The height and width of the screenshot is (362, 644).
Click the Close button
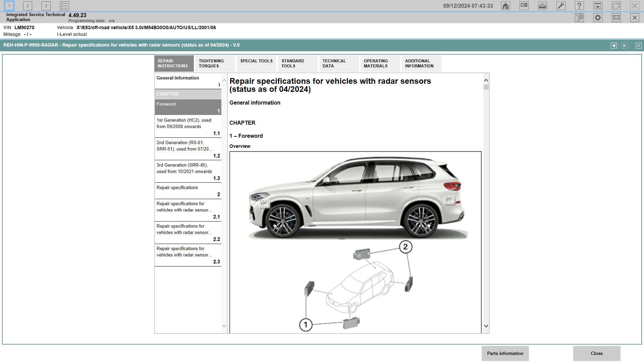[597, 353]
